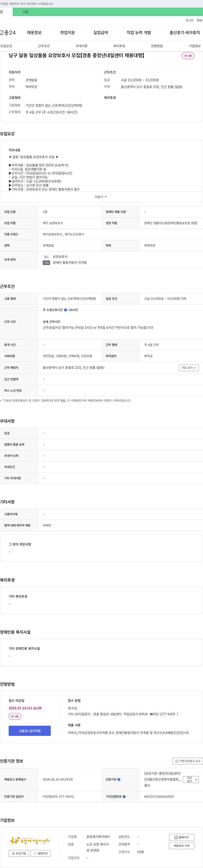This screenshot has width=203, height=868.
Task: Click the 직종 키워드 value 재가요양보호사, 재가노인요양사
Action: [63, 234]
